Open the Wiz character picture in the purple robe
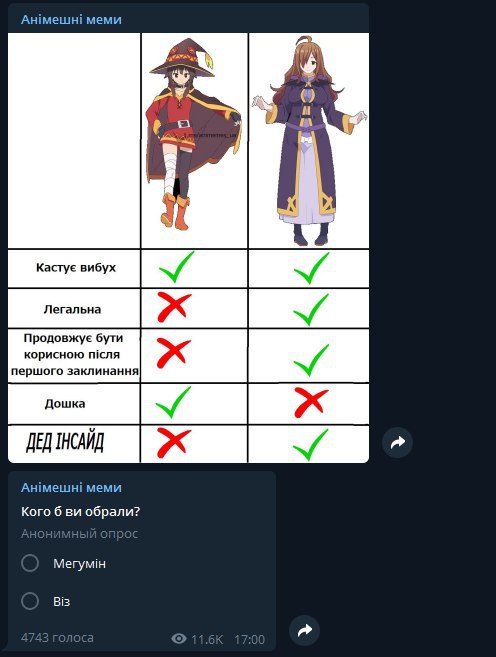 [309, 141]
